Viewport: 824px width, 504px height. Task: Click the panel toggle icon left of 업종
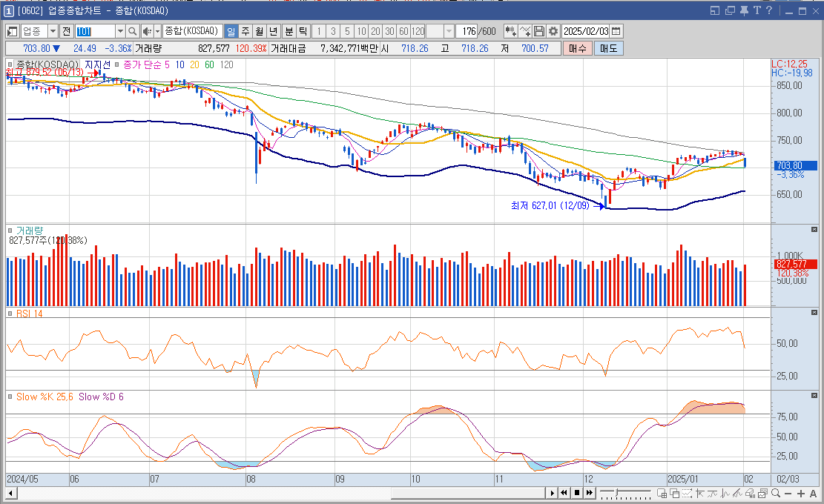tap(13, 31)
